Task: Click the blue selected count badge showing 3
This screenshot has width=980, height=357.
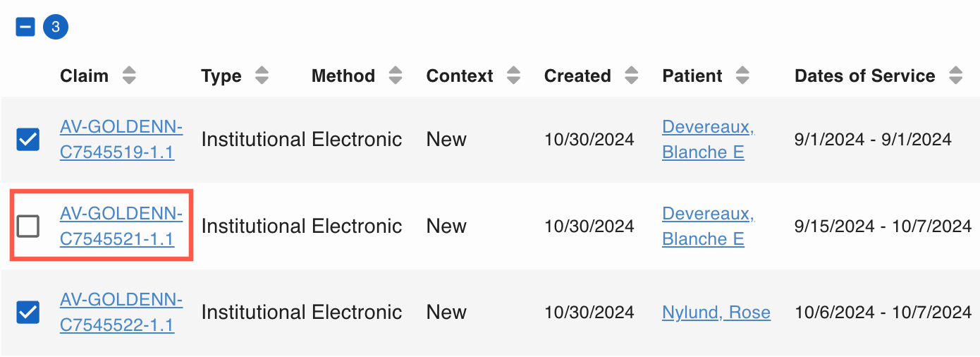Action: pos(56,28)
